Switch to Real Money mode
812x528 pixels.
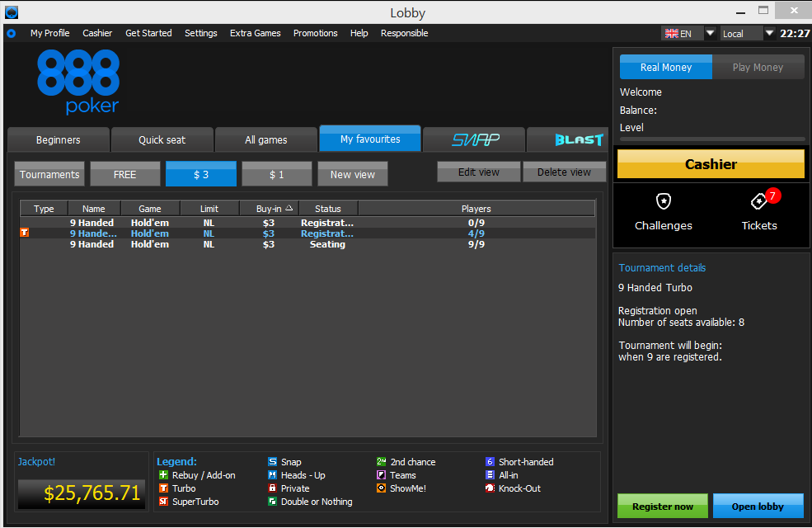coord(666,68)
